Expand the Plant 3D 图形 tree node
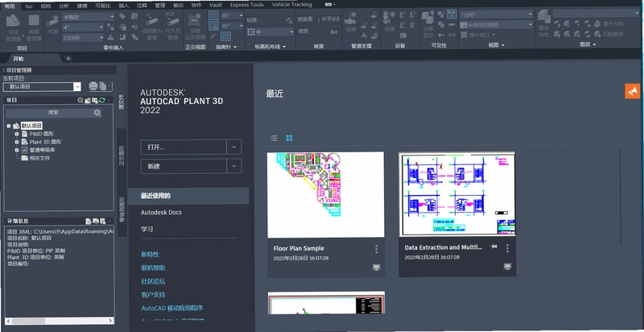 [17, 142]
